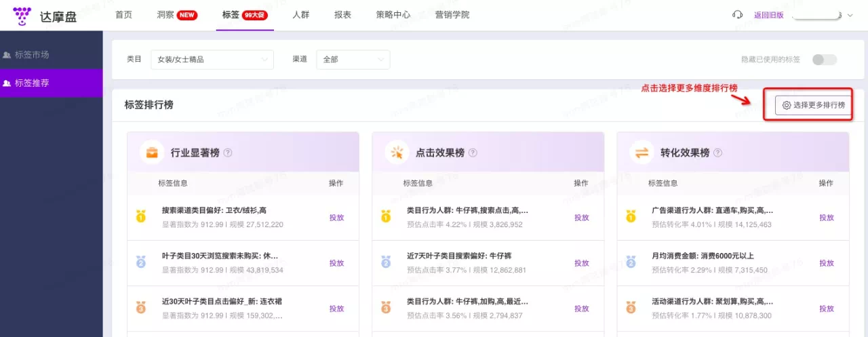Click 投放 for 聚划算,购买 tag
This screenshot has height=337, width=868.
tap(827, 309)
